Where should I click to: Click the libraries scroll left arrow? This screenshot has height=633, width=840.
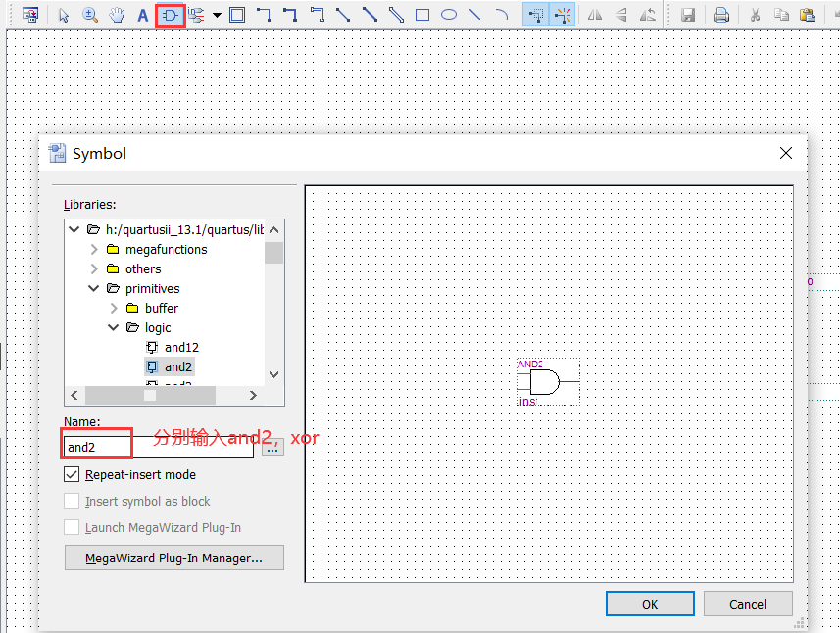coord(74,395)
